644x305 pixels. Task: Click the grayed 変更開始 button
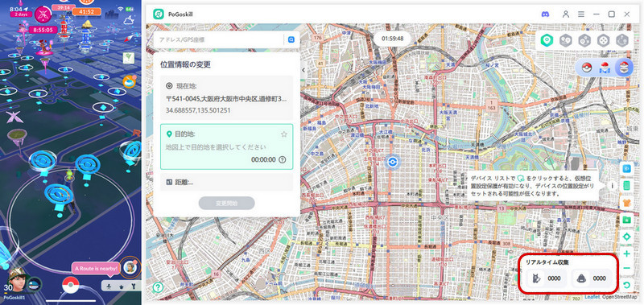tap(227, 203)
